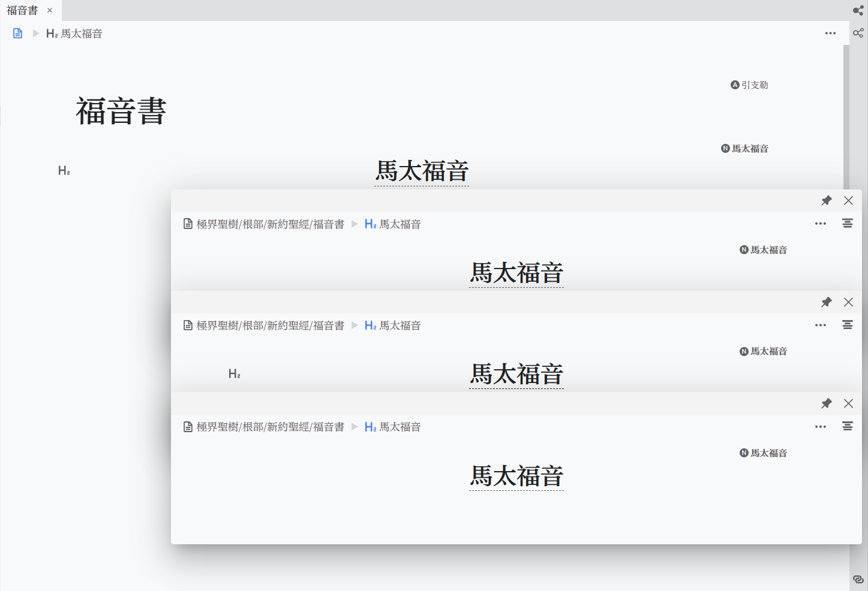868x591 pixels.
Task: Open the ... options menu of the main note
Action: pyautogui.click(x=830, y=33)
